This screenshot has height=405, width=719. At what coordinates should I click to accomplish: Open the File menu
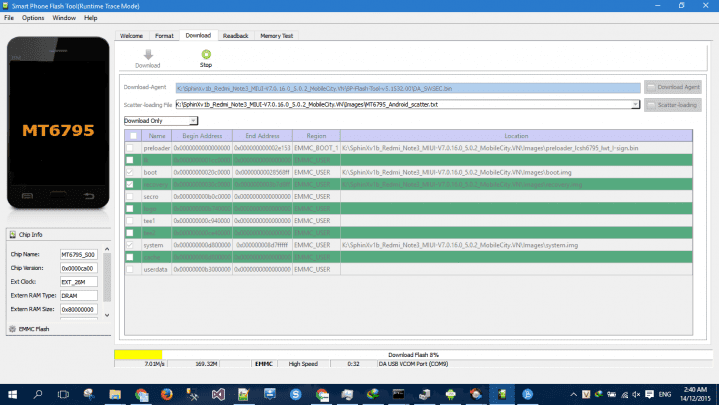click(9, 18)
